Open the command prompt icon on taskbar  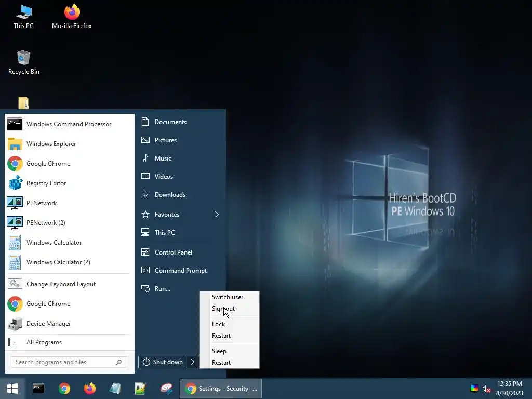[38, 389]
